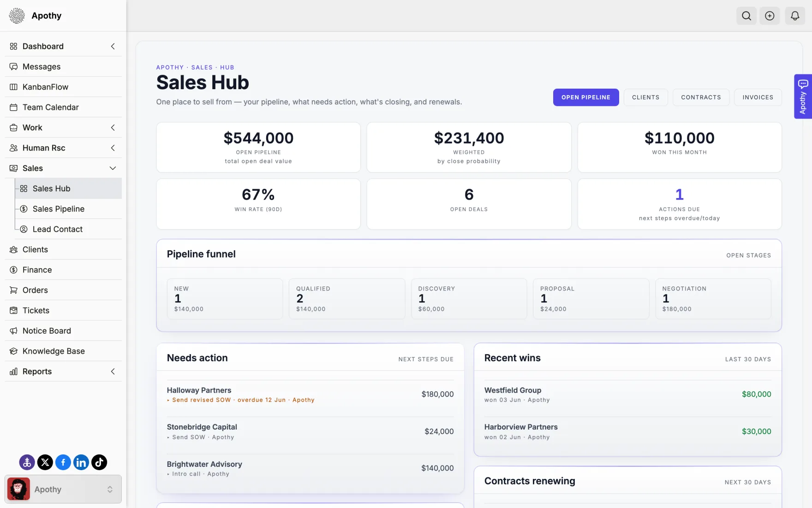Expand the Reports menu chevron
Viewport: 812px width, 508px height.
[x=113, y=371]
